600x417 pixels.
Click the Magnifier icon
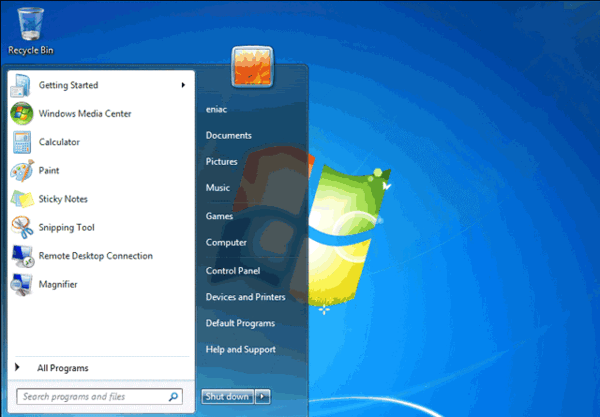point(21,285)
